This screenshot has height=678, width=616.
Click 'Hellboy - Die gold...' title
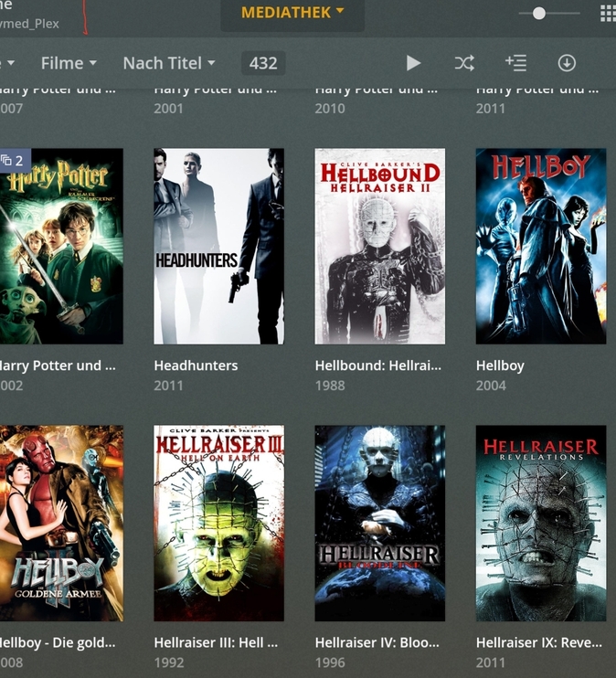(58, 643)
